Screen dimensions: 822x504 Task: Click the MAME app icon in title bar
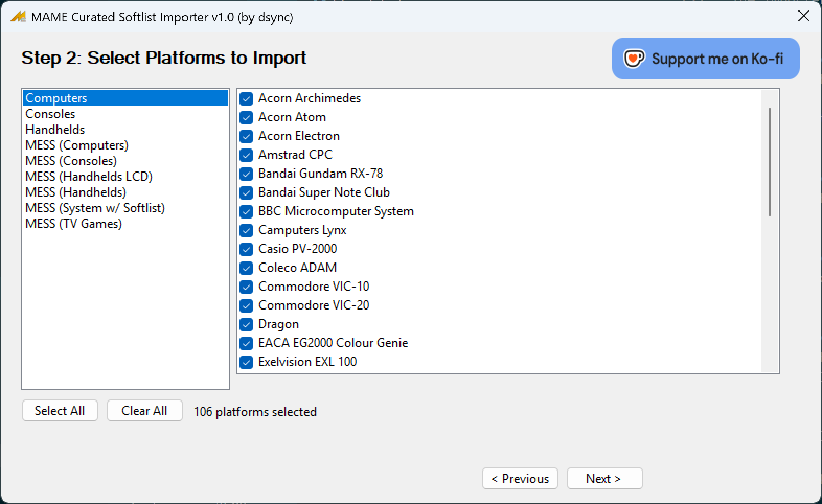pyautogui.click(x=18, y=17)
